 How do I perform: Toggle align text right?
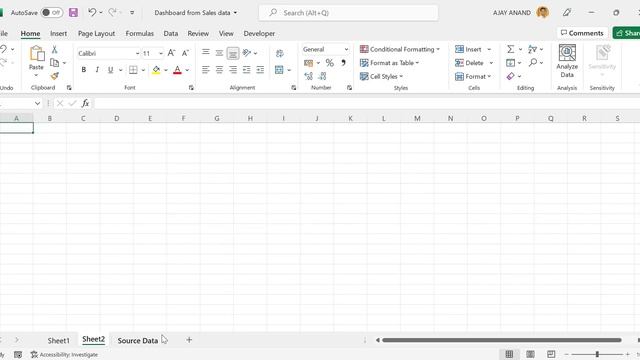tap(233, 70)
